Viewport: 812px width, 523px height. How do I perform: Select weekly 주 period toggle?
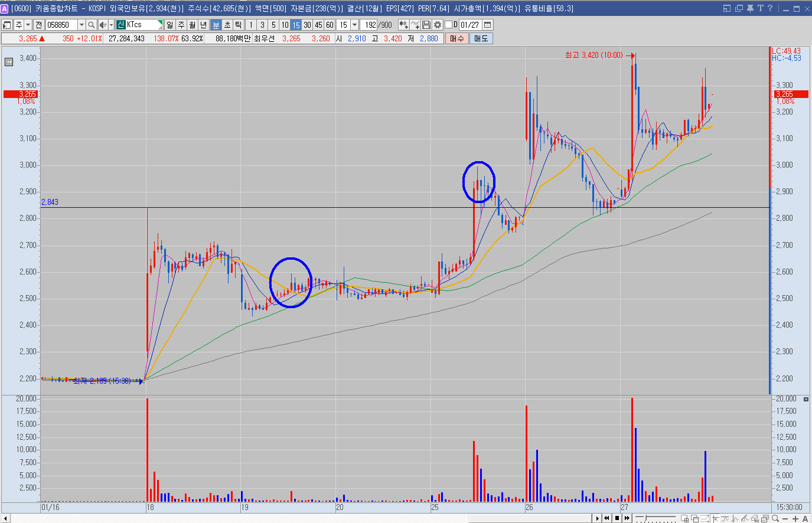(x=181, y=25)
